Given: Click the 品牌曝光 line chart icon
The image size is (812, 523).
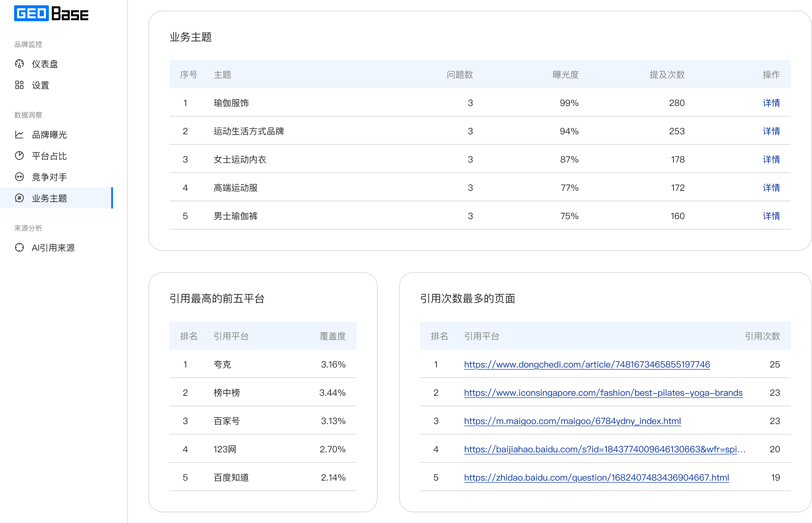Looking at the screenshot, I should tap(19, 135).
